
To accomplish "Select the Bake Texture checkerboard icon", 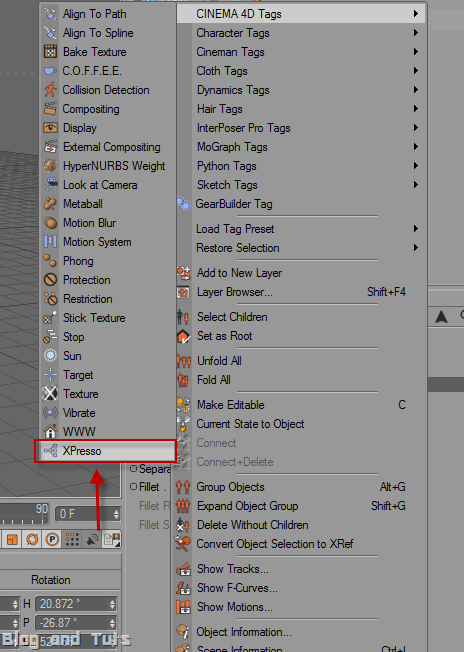I will 50,52.
